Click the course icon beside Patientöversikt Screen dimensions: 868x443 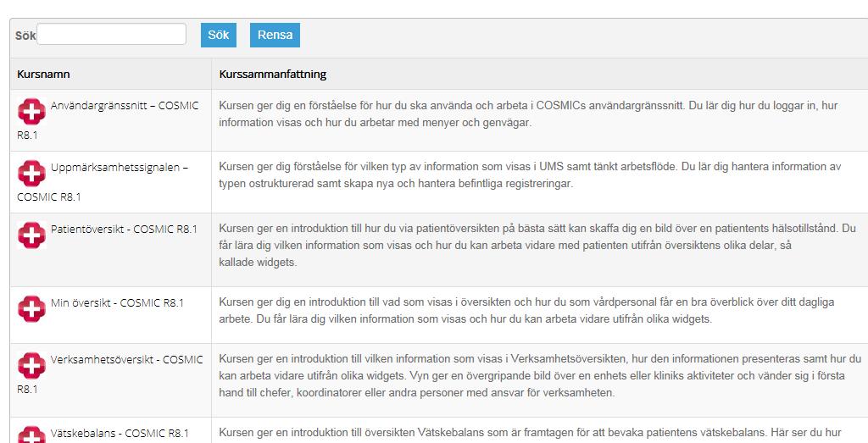pyautogui.click(x=31, y=235)
